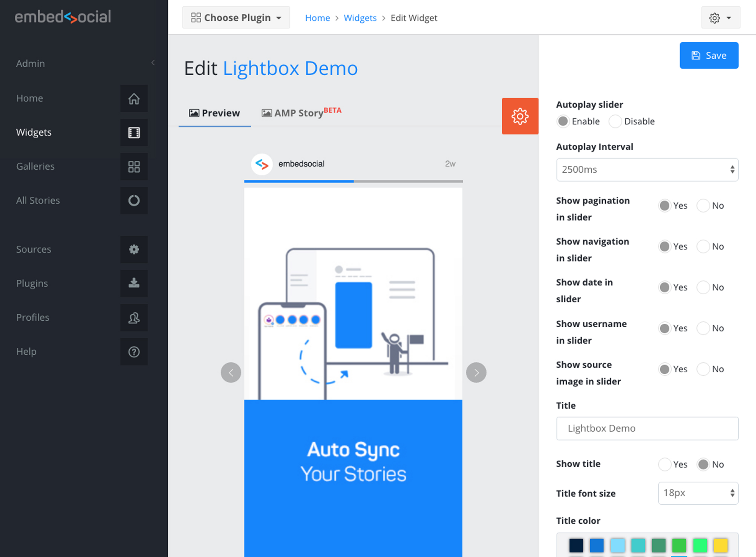Image resolution: width=756 pixels, height=557 pixels.
Task: Set Show source image in slider to No
Action: [703, 369]
